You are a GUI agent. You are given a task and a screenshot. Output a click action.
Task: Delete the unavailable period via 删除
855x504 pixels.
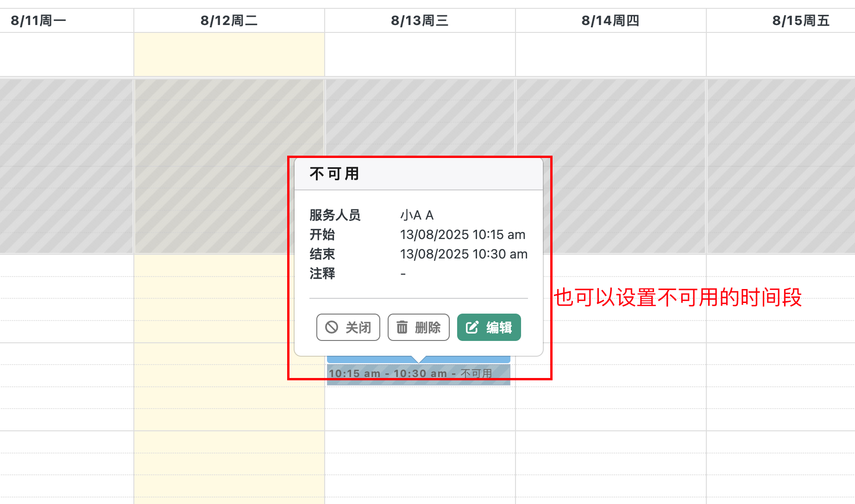coord(419,328)
